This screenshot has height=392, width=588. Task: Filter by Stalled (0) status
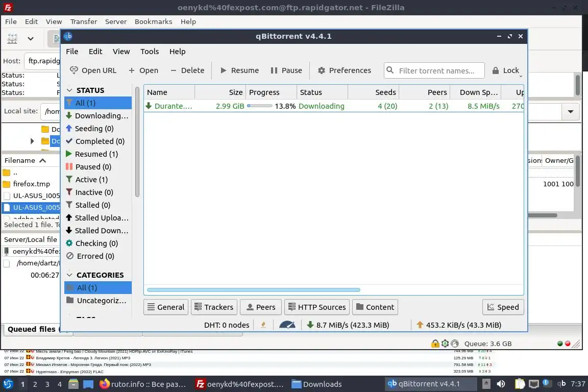point(98,205)
